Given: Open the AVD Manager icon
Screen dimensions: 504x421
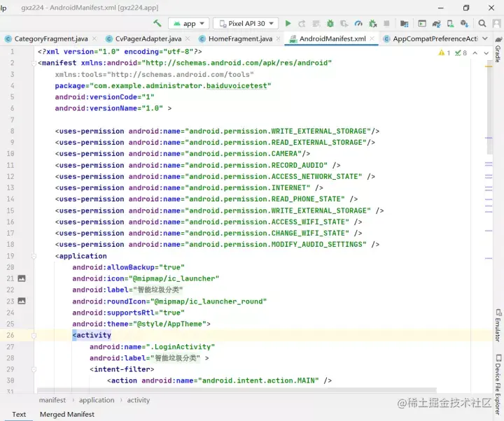Looking at the screenshot, I should (x=450, y=24).
